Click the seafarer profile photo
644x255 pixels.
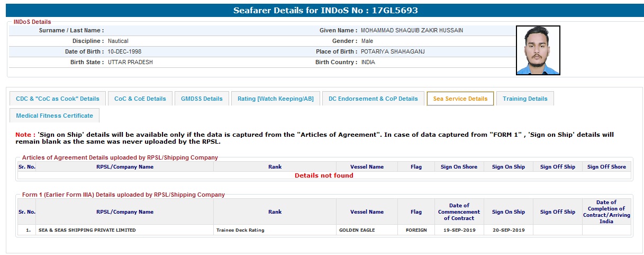538,50
